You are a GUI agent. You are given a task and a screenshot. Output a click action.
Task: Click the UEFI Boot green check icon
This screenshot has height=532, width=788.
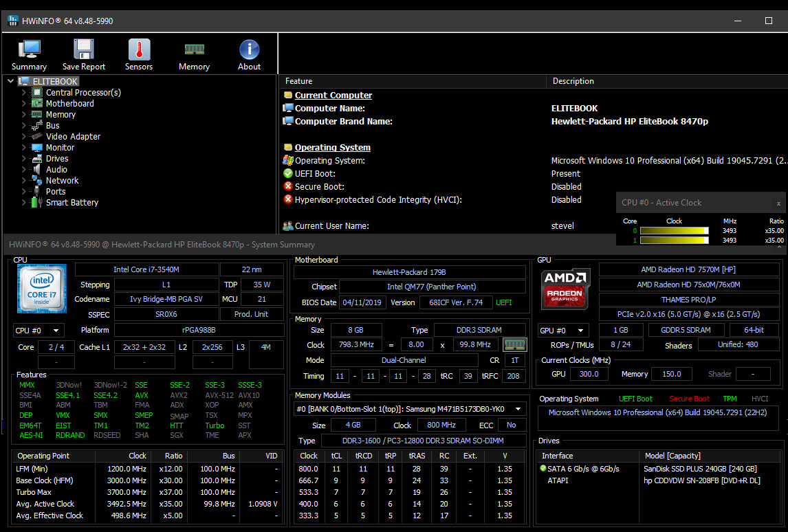click(x=288, y=173)
